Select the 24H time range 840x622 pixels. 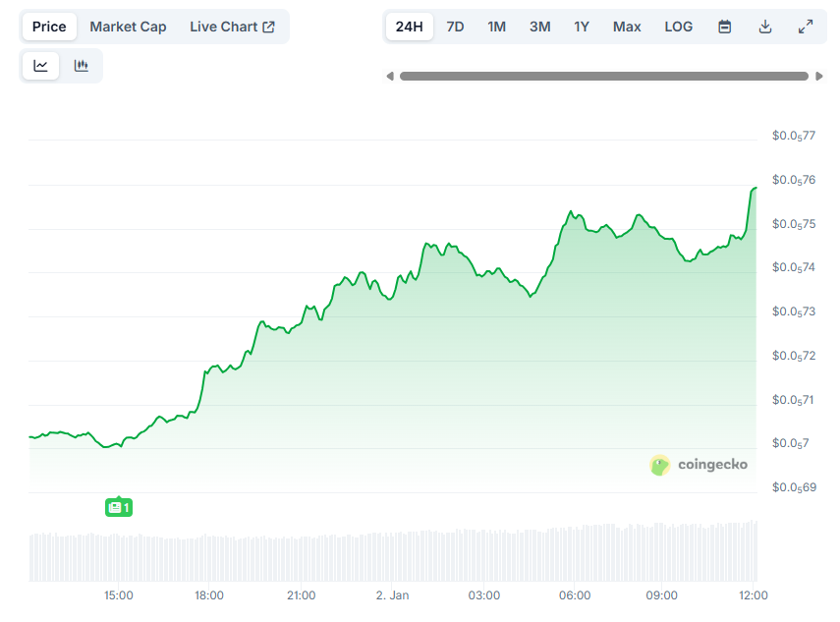pyautogui.click(x=409, y=27)
